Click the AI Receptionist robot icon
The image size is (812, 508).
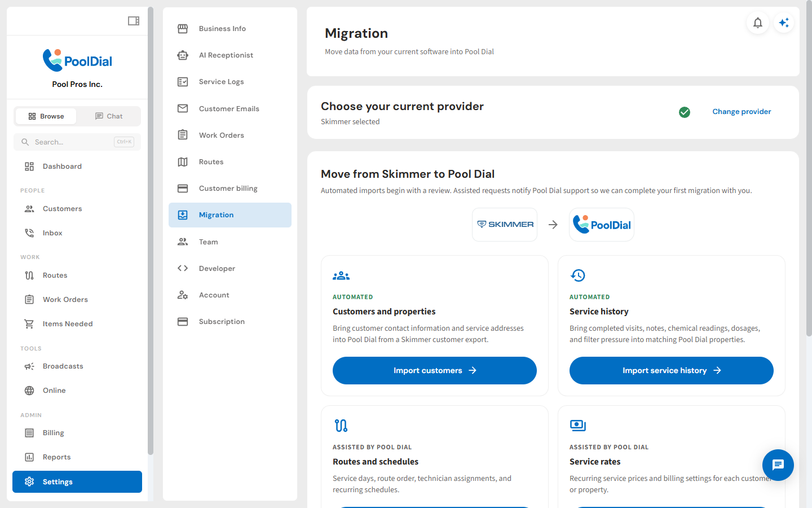[x=183, y=55]
